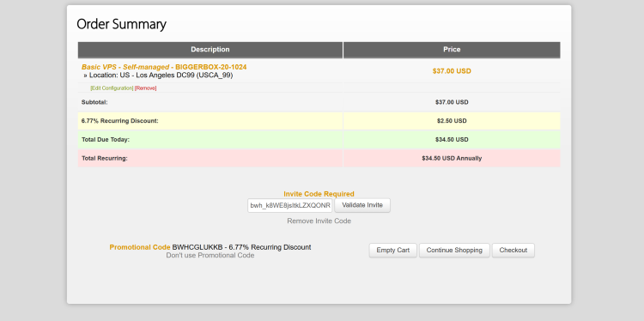
Task: Select the Remove Invite Code link
Action: click(319, 221)
